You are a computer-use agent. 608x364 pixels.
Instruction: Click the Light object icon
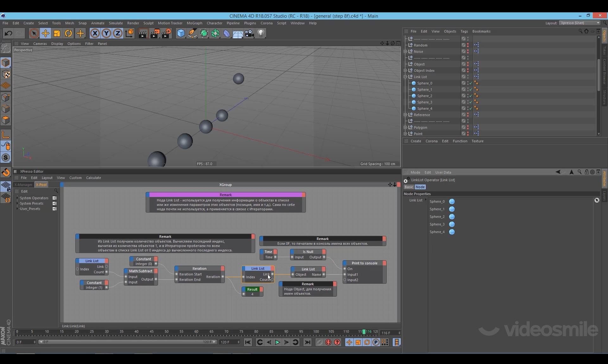pyautogui.click(x=261, y=33)
